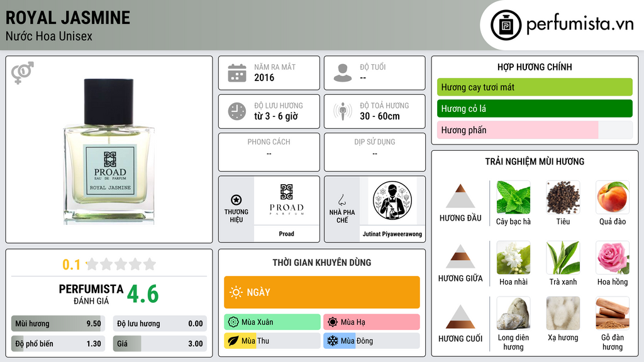Click the Hương cỏ lá accord bar

pos(535,108)
